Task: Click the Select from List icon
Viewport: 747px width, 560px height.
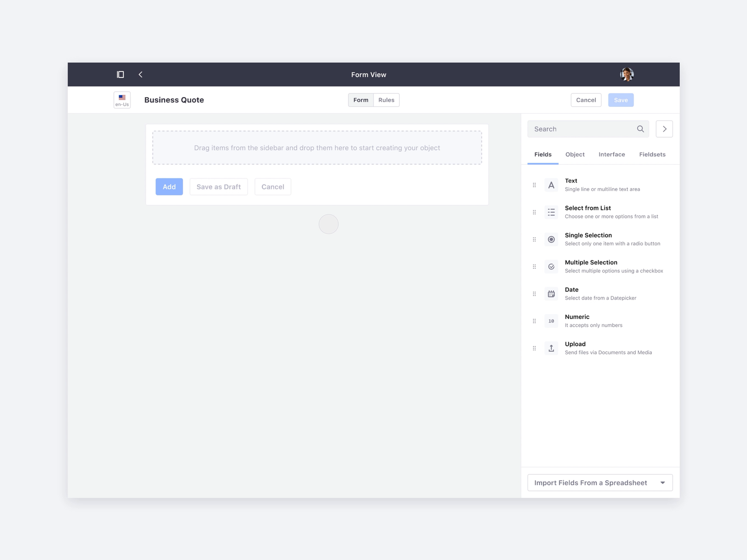Action: (551, 212)
